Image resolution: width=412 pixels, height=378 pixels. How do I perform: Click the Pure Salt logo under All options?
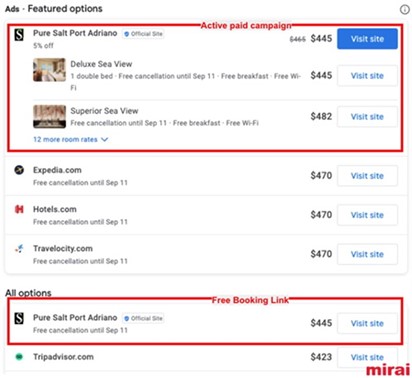[x=19, y=318]
